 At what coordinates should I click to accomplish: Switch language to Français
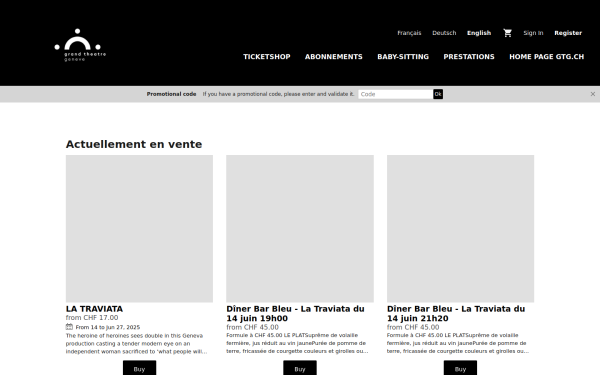(x=409, y=33)
